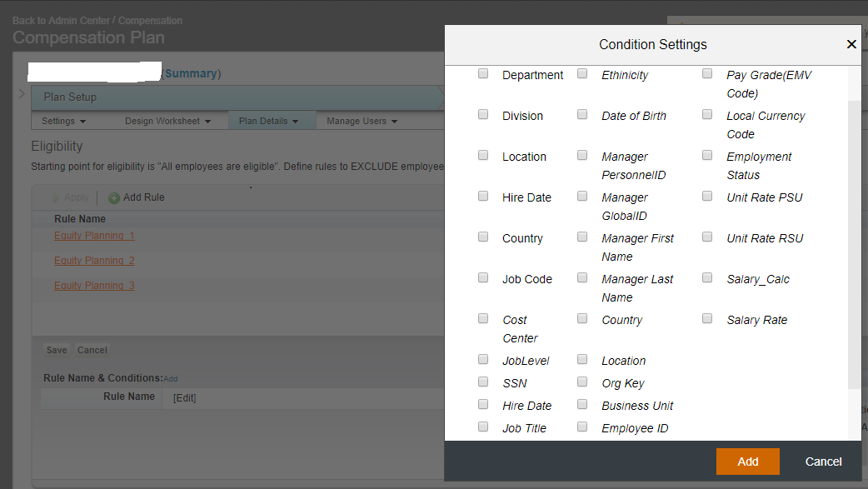Select the Org Key checkbox
Screen dimensions: 868x489
point(582,382)
